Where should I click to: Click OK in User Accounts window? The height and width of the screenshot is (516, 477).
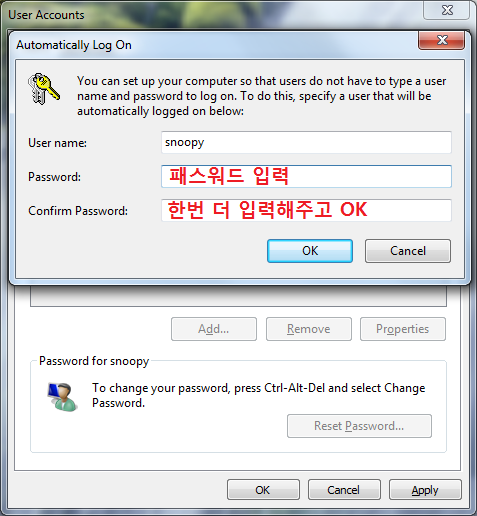tap(263, 490)
